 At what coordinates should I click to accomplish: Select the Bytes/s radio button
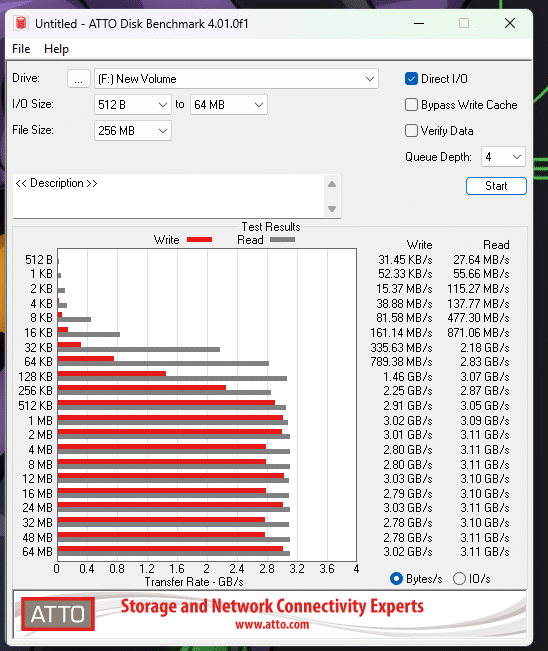tap(396, 578)
